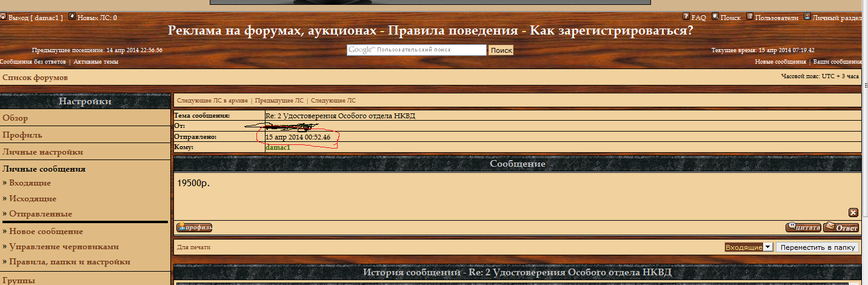Viewport: 868px width, 285px height.
Task: Expand the Входящие folder dropdown
Action: point(767,247)
